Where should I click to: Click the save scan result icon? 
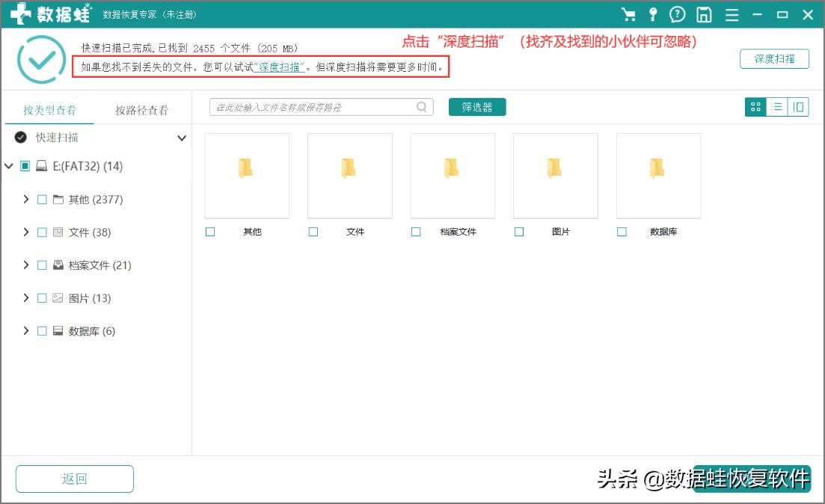click(x=703, y=14)
